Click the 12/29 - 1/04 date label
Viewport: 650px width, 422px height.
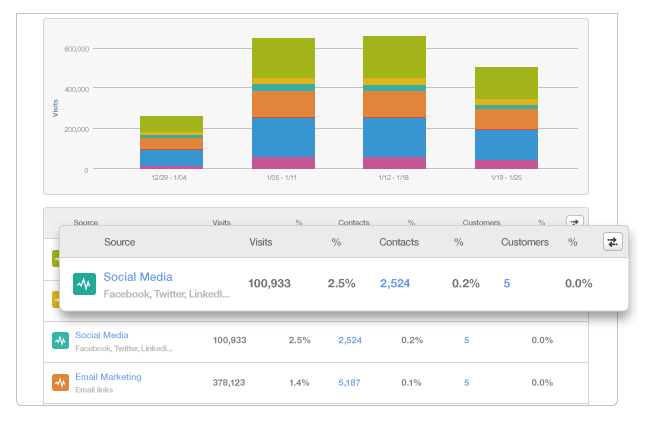[x=169, y=177]
